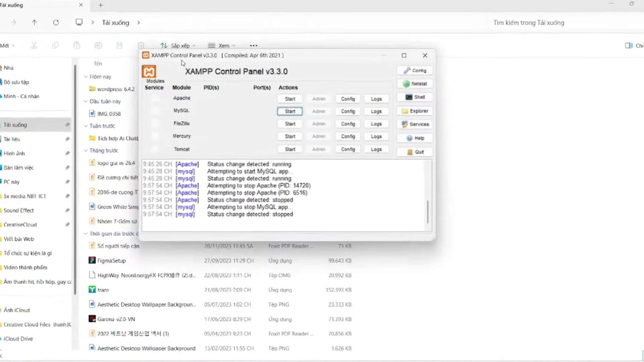Click the Help icon in XAMPP
Viewport: 644px width, 362px height.
[x=415, y=138]
